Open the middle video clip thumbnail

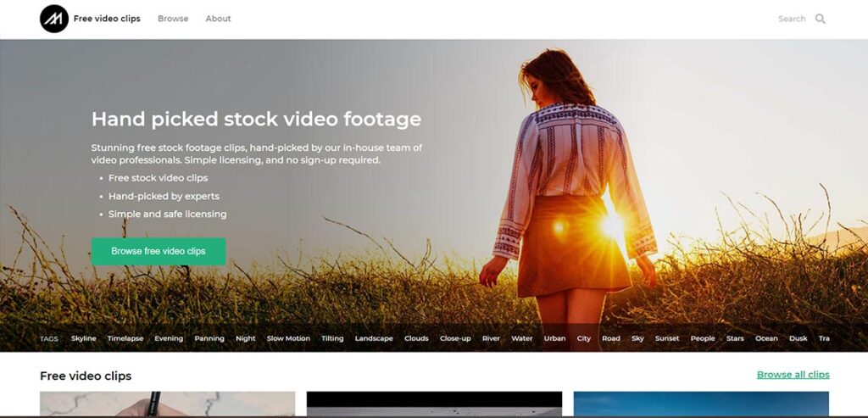click(x=434, y=404)
